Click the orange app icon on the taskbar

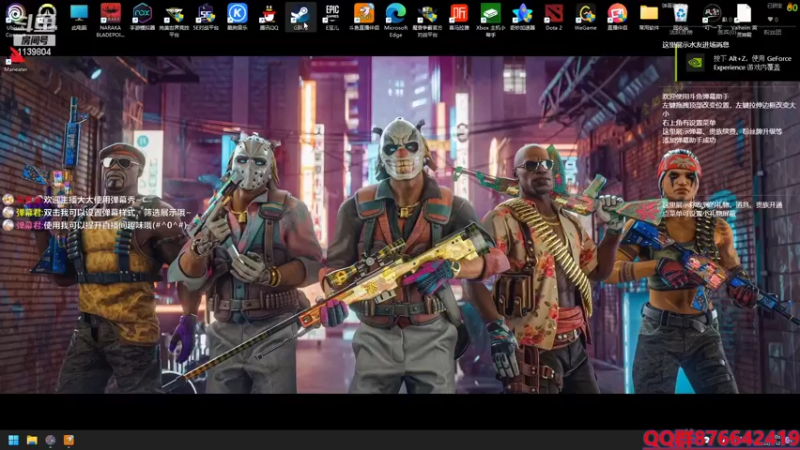pos(69,440)
